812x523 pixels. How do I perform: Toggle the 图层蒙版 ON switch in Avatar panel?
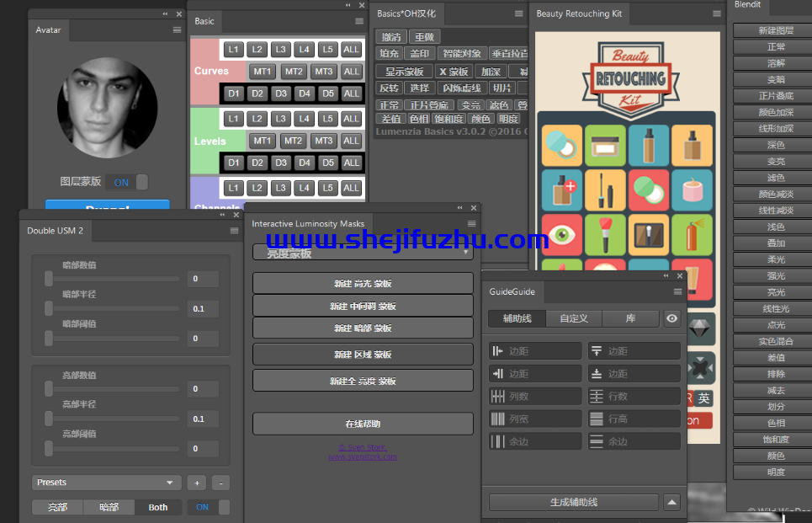(x=127, y=182)
